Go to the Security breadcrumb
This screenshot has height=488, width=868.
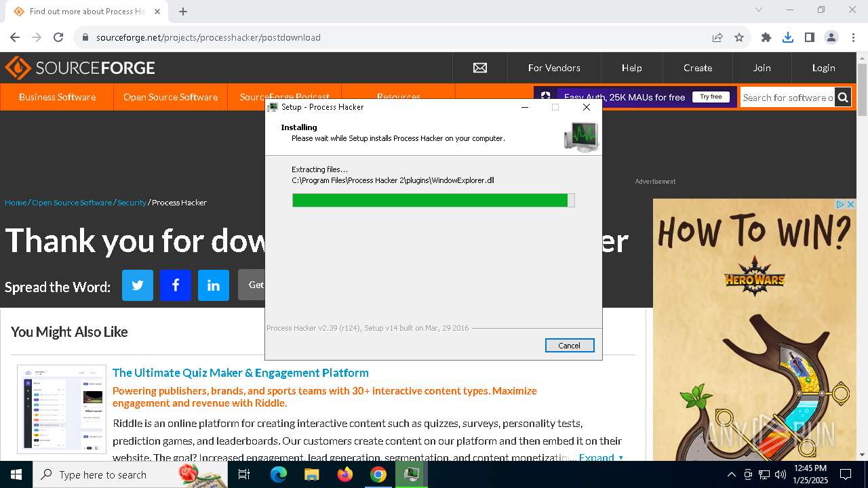pyautogui.click(x=132, y=203)
